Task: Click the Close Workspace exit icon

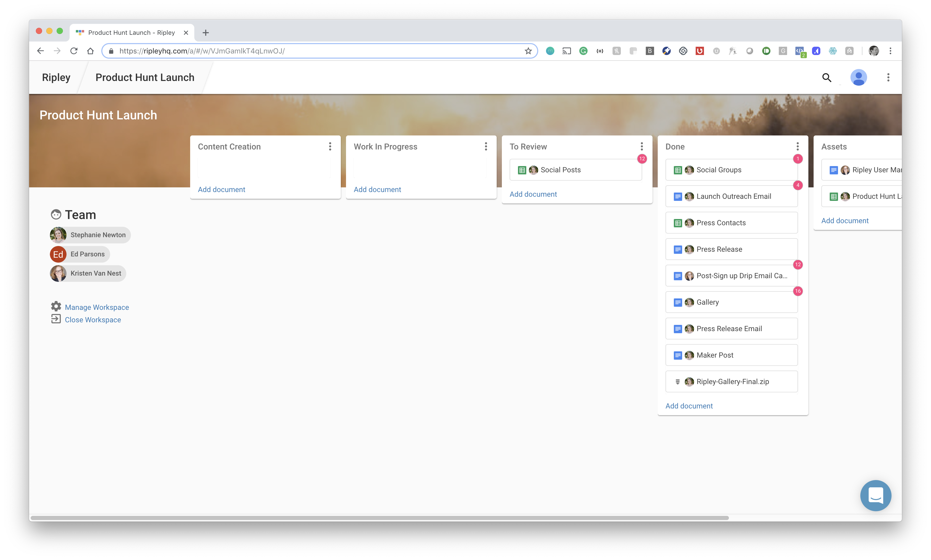Action: pyautogui.click(x=56, y=319)
